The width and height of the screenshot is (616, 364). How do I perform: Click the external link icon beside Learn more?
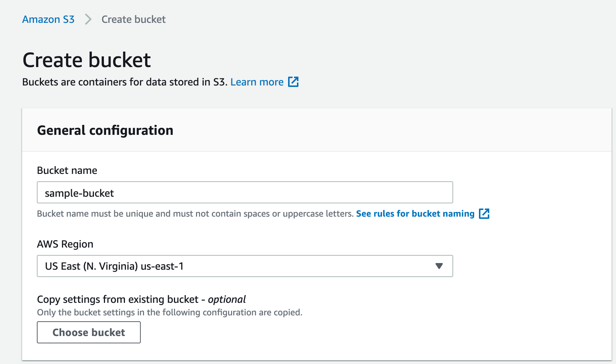tap(293, 82)
